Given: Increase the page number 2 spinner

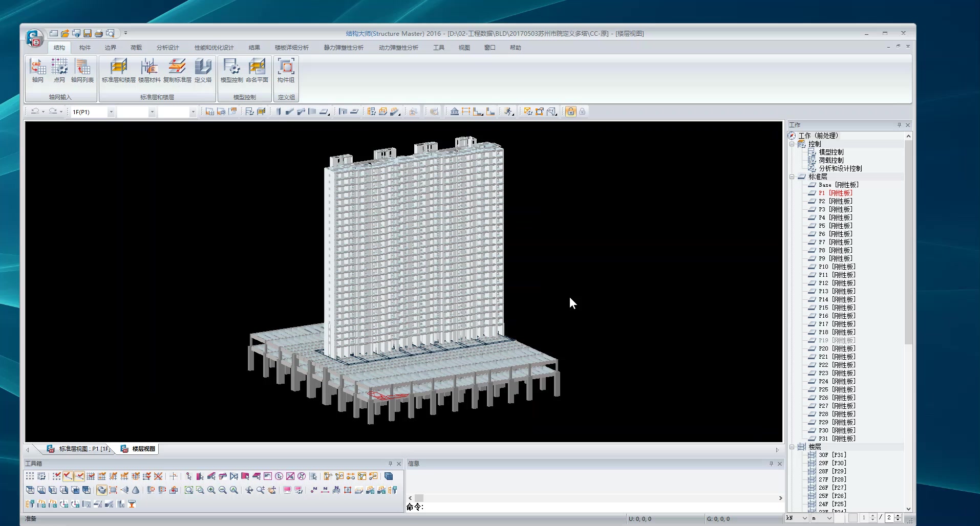Looking at the screenshot, I should pyautogui.click(x=898, y=516).
